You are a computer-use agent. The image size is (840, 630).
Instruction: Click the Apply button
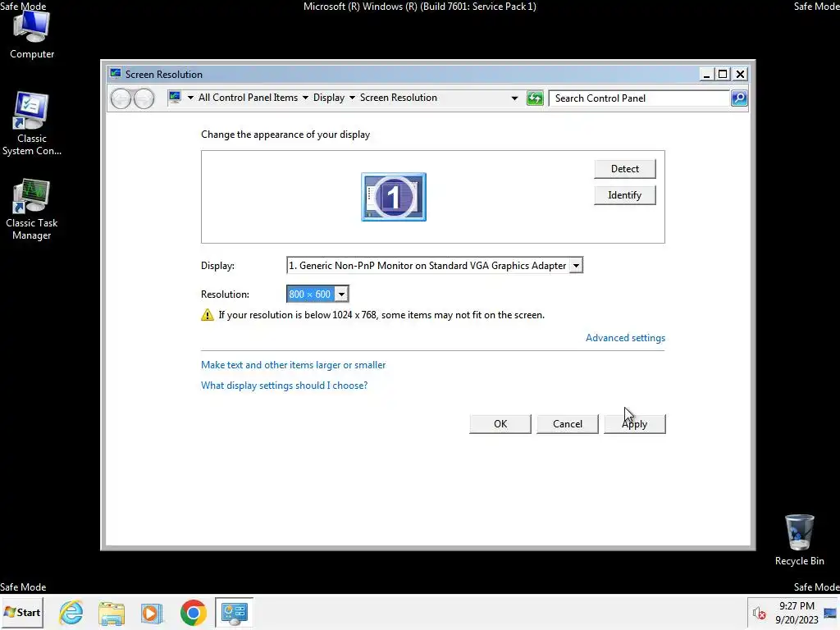[634, 424]
